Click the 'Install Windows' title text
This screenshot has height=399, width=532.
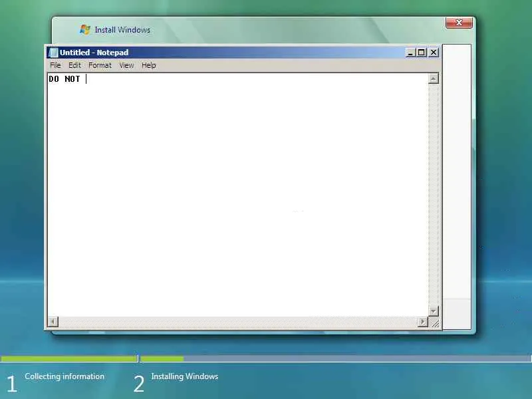point(122,30)
